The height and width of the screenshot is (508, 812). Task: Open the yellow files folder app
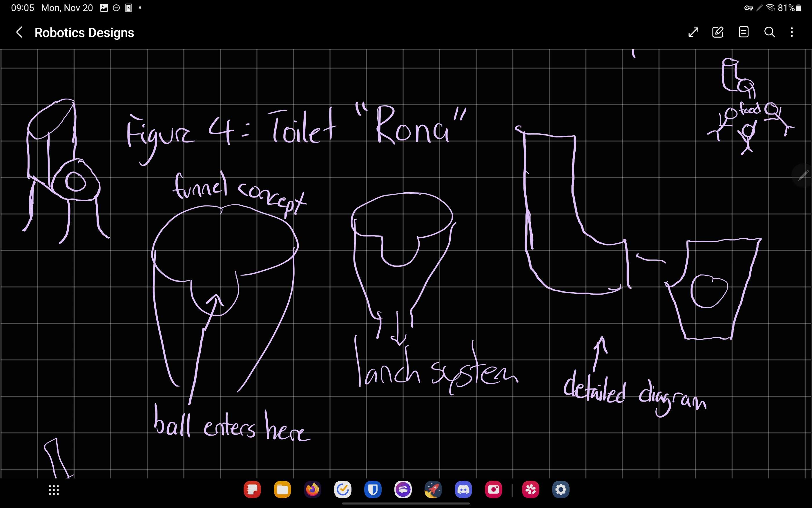282,490
